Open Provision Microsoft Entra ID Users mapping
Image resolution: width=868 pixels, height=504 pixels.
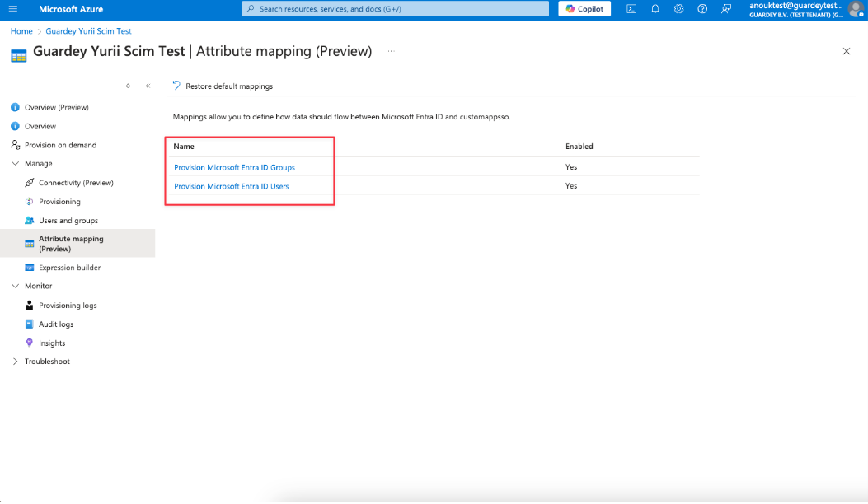231,186
